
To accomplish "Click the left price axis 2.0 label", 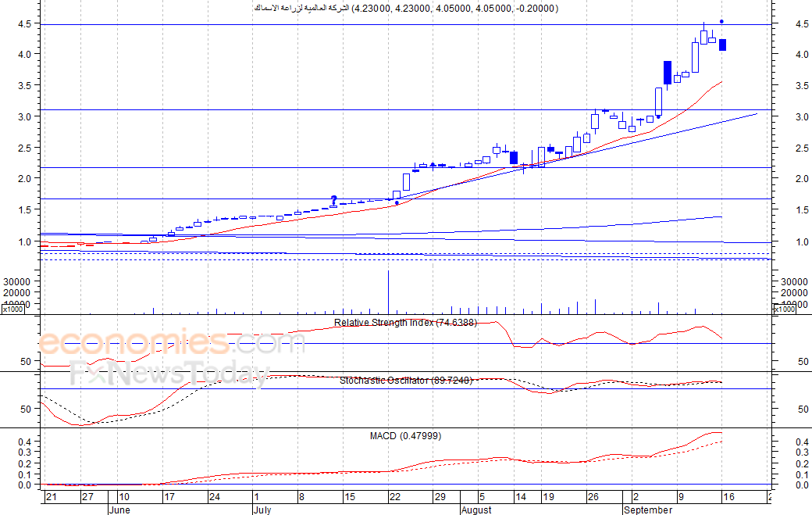I will click(25, 178).
